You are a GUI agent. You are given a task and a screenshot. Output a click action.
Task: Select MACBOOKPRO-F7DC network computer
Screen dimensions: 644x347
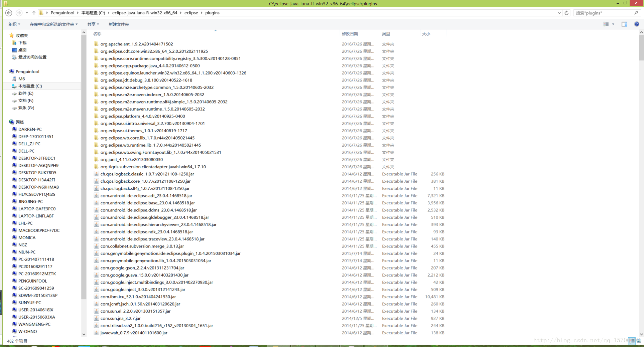pos(39,230)
